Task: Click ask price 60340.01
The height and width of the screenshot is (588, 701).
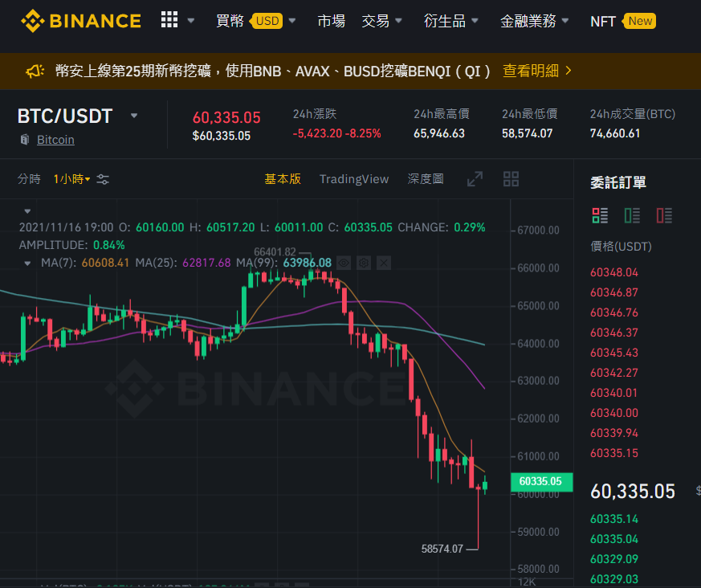Action: [x=614, y=393]
